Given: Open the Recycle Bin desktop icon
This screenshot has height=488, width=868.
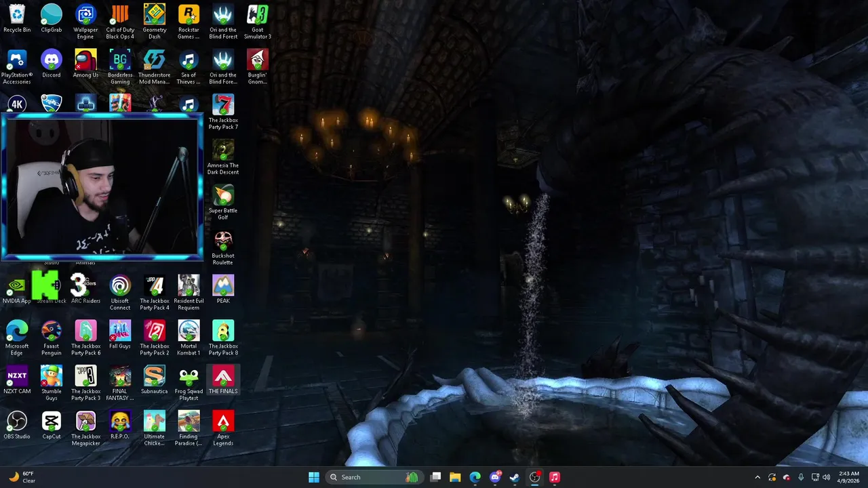Looking at the screenshot, I should click(x=17, y=19).
